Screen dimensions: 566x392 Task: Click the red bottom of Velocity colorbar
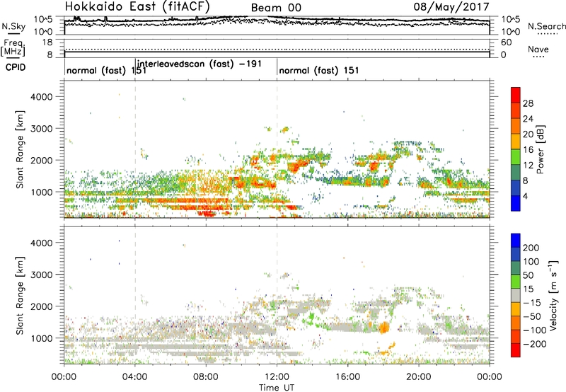point(516,350)
